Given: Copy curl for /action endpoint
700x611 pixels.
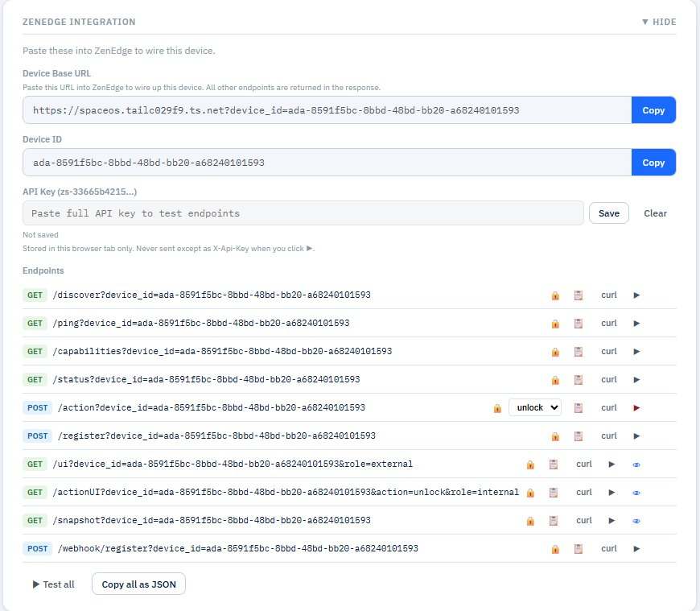Looking at the screenshot, I should pos(609,407).
